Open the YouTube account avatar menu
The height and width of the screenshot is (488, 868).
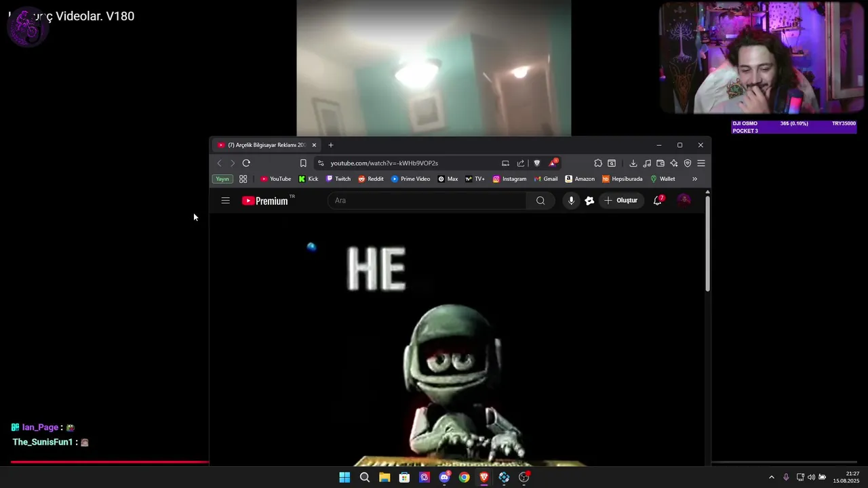[x=684, y=200]
